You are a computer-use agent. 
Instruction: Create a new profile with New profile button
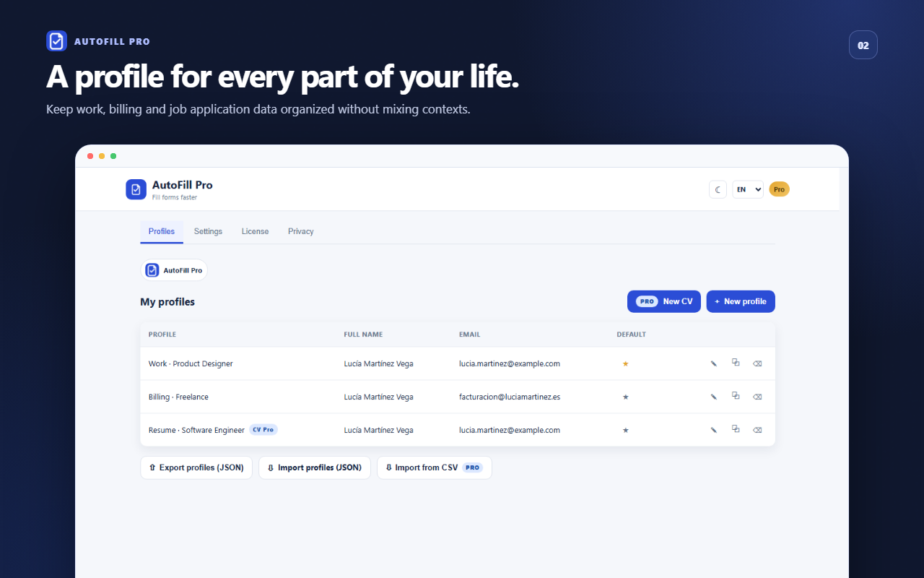tap(741, 301)
